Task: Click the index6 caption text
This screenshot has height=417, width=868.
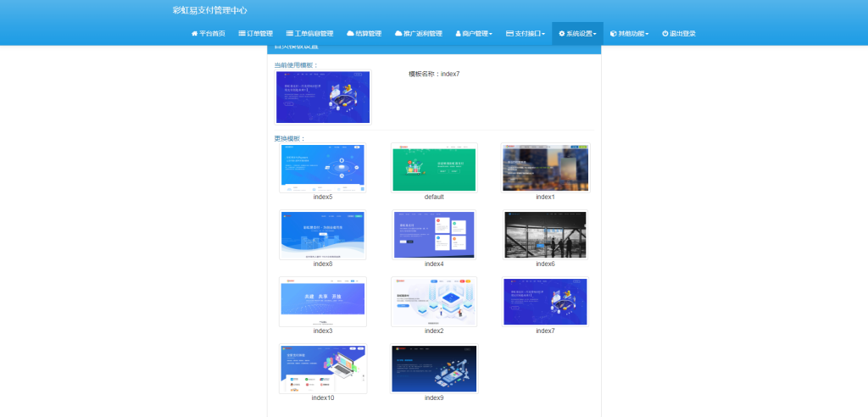Action: 545,264
